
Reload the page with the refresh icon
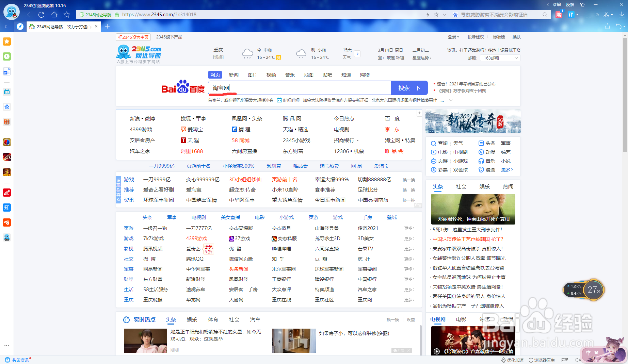click(x=41, y=15)
